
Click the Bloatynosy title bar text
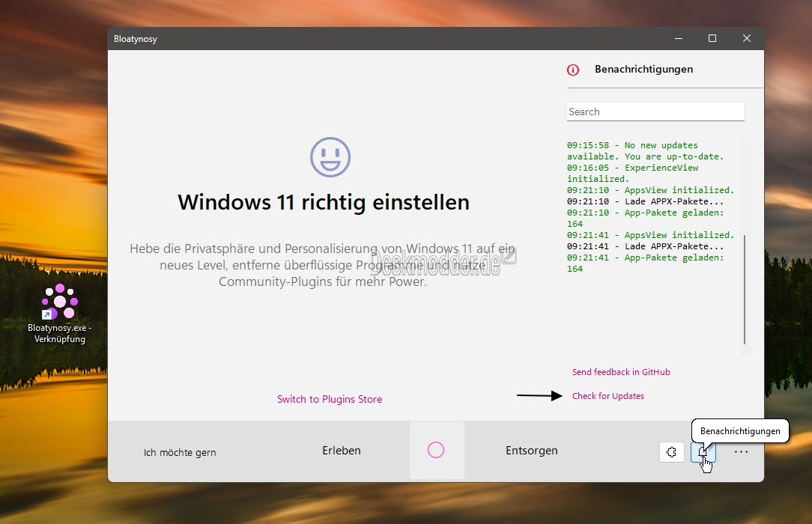(135, 39)
